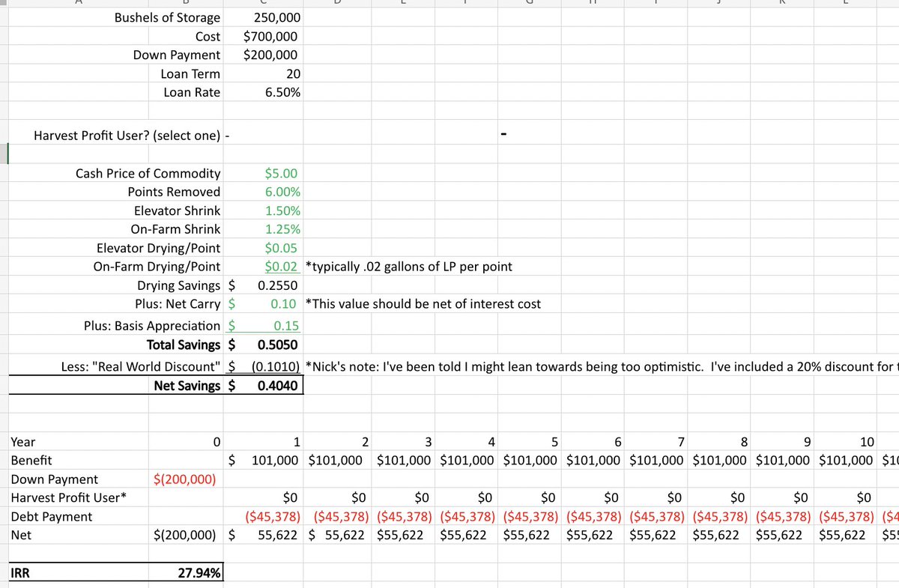Select the Loan Rate value 6.50%
Image resolution: width=899 pixels, height=588 pixels.
(x=283, y=92)
